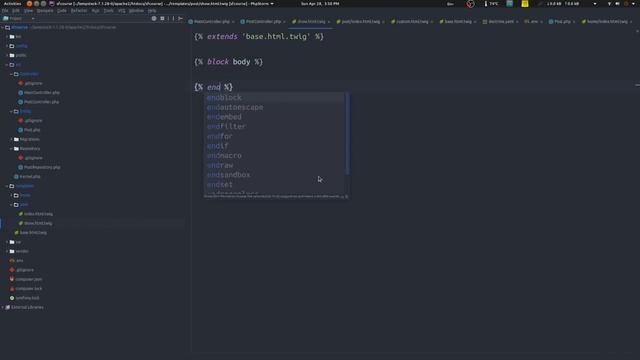Open the clock showing Sun Apr 28
640x360 pixels.
(x=320, y=4)
